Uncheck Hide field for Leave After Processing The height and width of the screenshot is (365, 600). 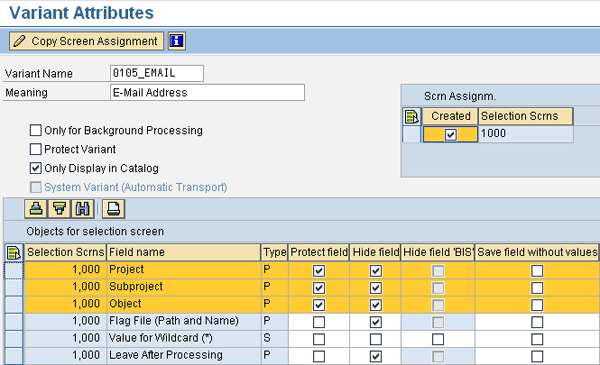point(375,356)
